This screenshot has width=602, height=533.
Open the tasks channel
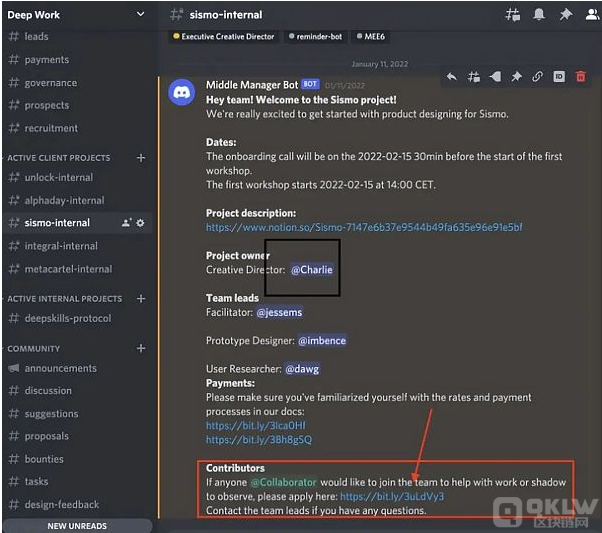click(x=77, y=482)
